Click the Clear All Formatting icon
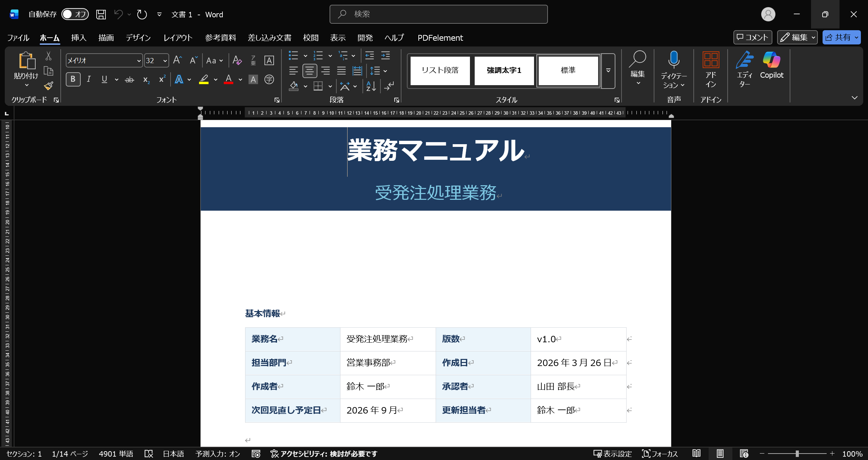The width and height of the screenshot is (868, 460). pyautogui.click(x=237, y=60)
